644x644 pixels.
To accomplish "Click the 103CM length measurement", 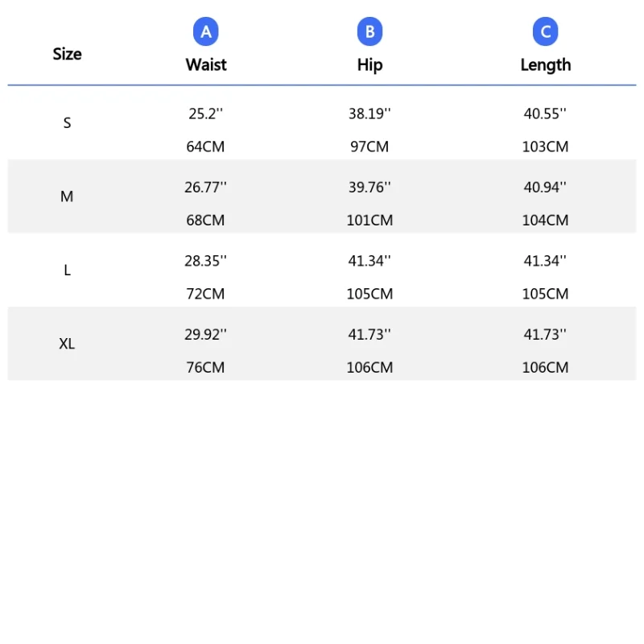I will tap(545, 147).
